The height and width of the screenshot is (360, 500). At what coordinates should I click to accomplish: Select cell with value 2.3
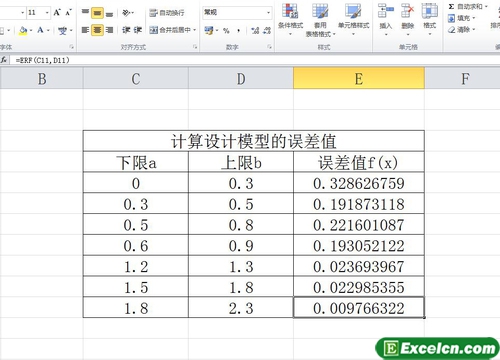click(241, 308)
